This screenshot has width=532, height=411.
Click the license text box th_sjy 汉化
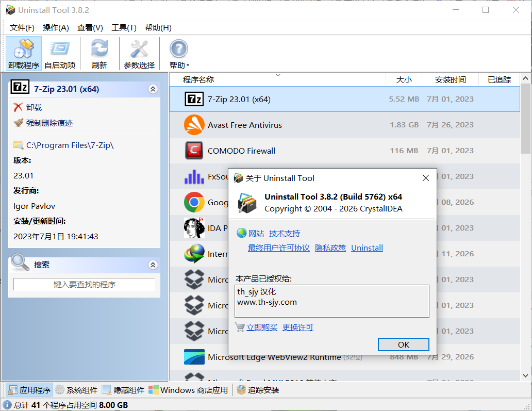click(332, 301)
